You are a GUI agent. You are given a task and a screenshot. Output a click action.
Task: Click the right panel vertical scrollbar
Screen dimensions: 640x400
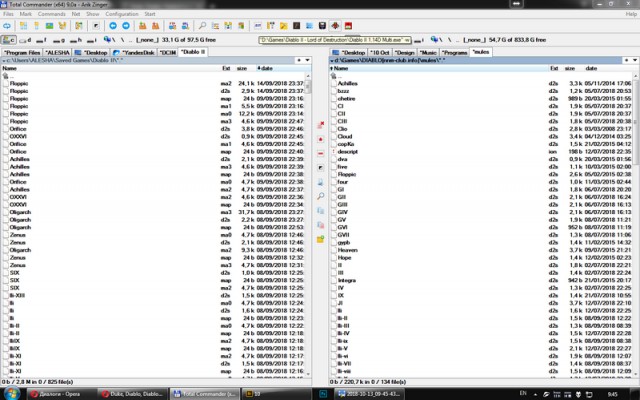click(636, 224)
